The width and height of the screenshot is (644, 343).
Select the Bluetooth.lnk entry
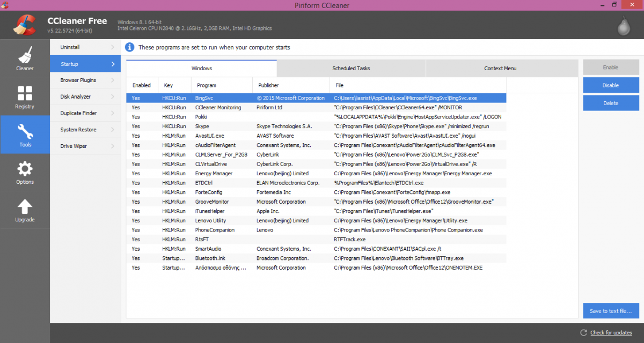coord(316,258)
